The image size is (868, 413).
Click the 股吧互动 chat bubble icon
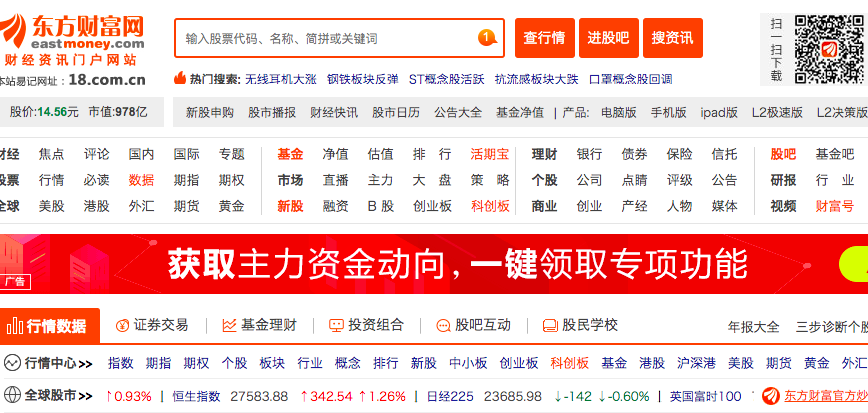443,325
